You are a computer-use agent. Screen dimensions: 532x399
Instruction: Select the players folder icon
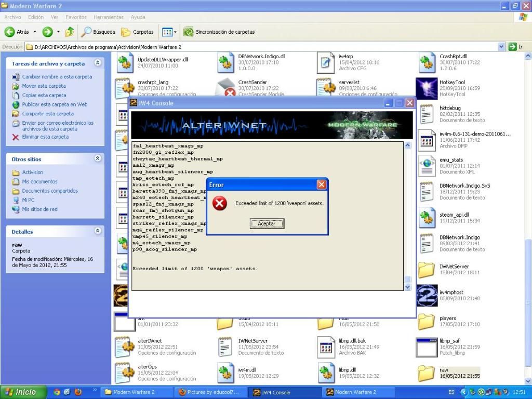(427, 322)
